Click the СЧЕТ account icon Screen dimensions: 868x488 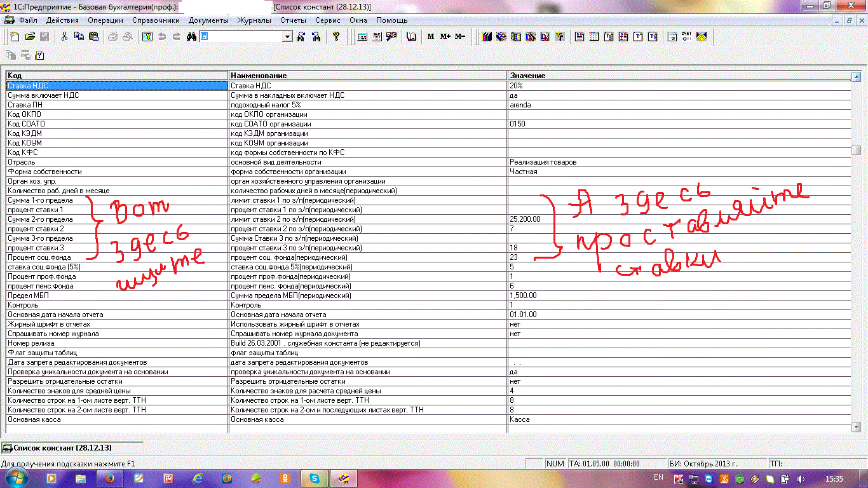[x=686, y=36]
